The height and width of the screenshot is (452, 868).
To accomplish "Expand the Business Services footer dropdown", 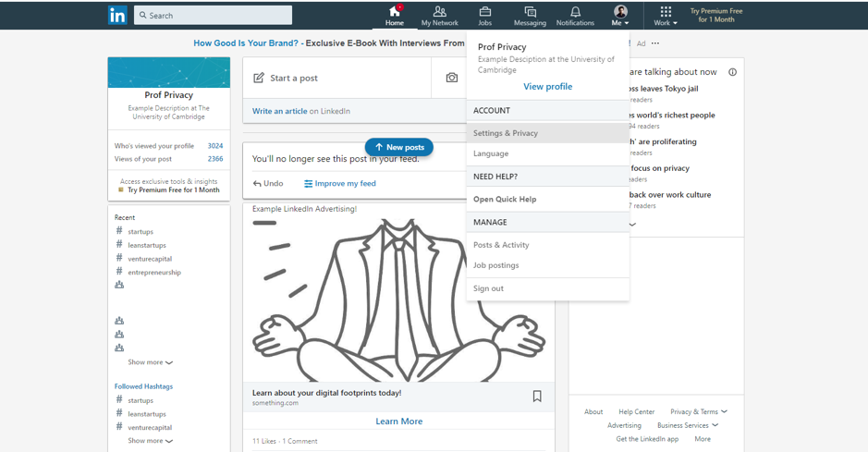I will point(688,425).
